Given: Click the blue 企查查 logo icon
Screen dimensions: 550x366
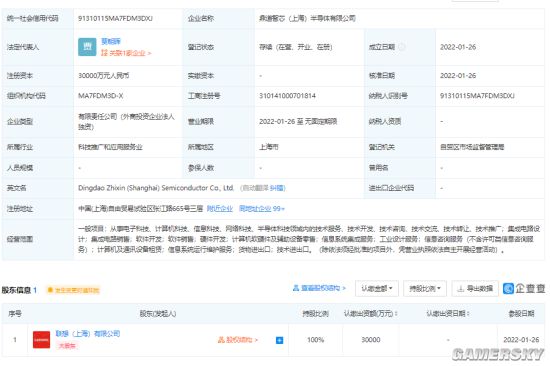Looking at the screenshot, I should (508, 288).
